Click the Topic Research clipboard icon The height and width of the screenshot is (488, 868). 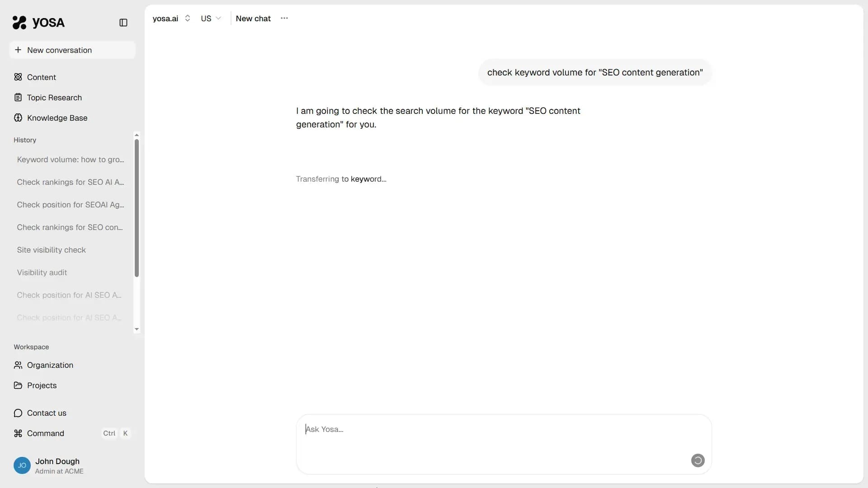pos(18,97)
